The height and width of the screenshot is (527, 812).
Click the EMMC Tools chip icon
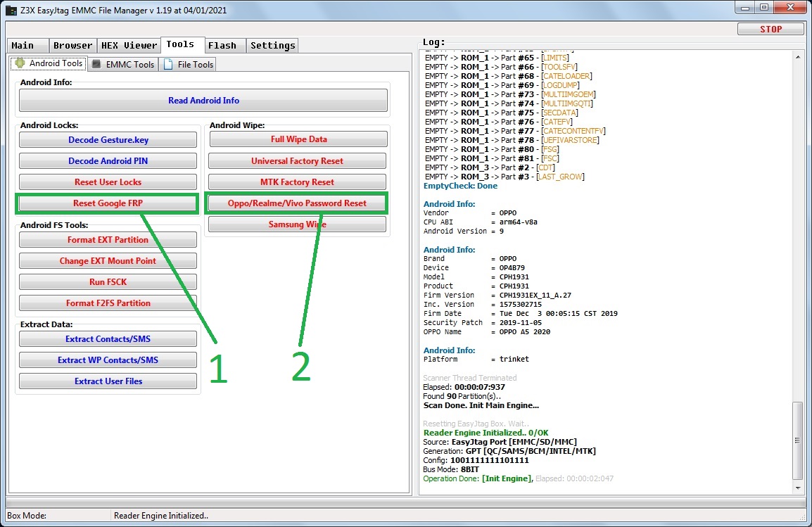[96, 64]
